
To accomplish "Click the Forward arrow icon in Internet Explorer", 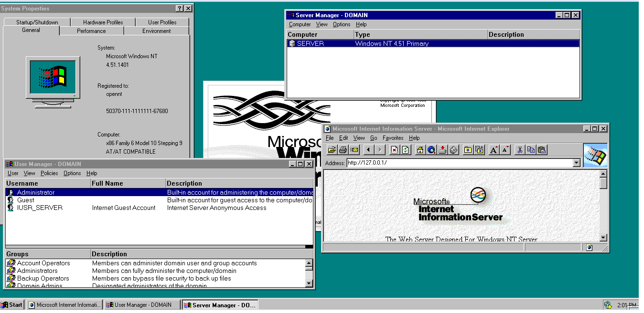I will click(380, 150).
